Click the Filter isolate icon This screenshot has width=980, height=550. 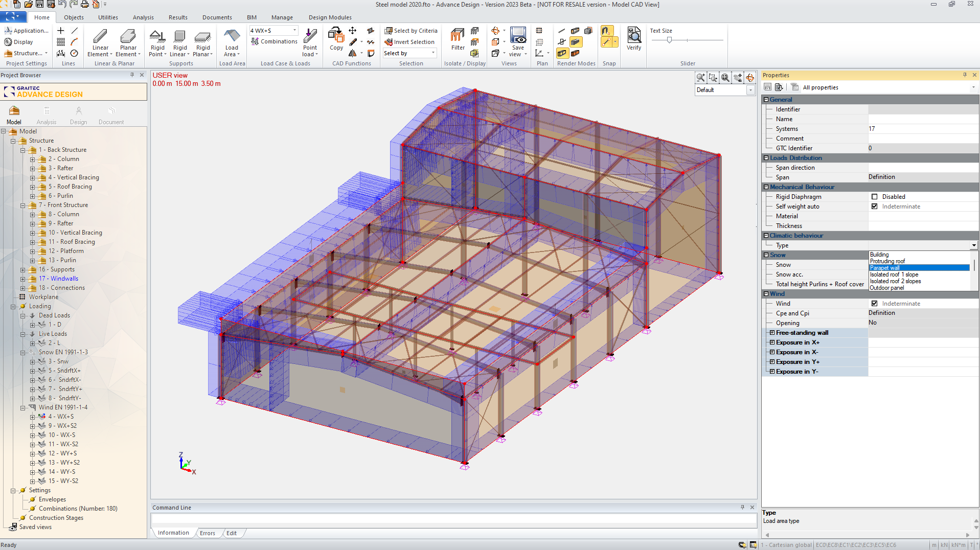(458, 40)
